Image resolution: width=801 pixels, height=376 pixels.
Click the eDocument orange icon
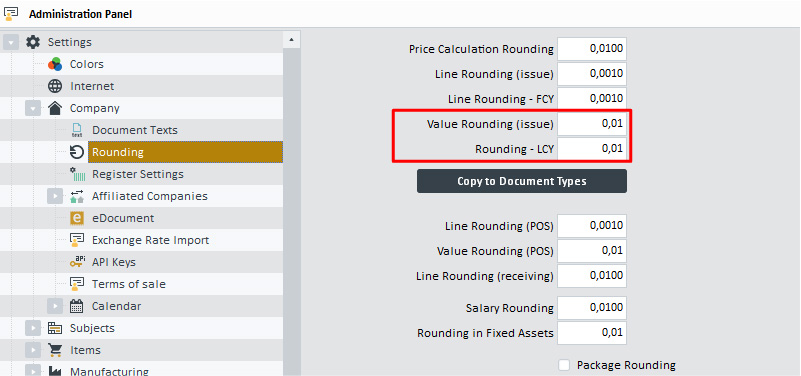pyautogui.click(x=77, y=218)
